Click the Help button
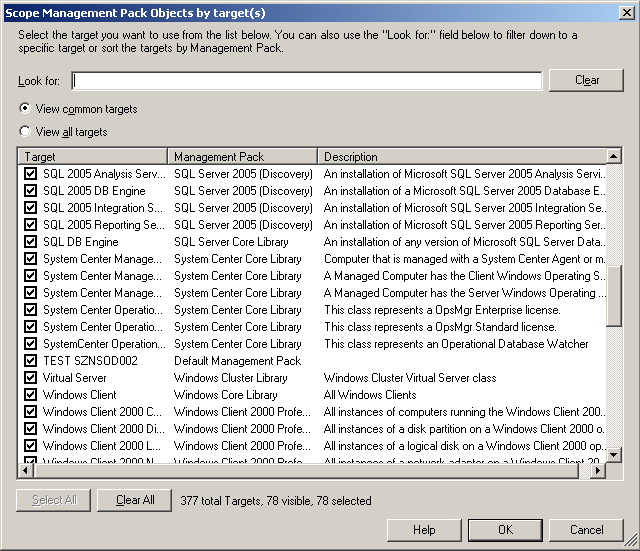This screenshot has height=551, width=640. 424,530
